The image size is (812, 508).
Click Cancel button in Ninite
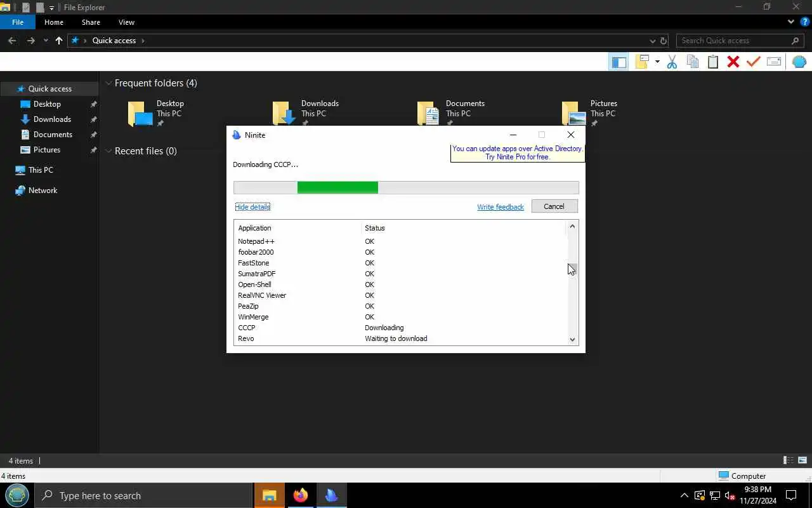554,206
